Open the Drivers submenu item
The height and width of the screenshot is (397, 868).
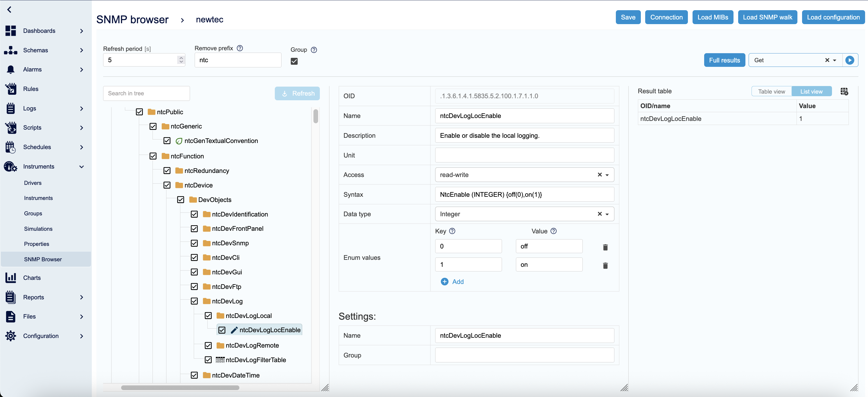click(x=33, y=183)
